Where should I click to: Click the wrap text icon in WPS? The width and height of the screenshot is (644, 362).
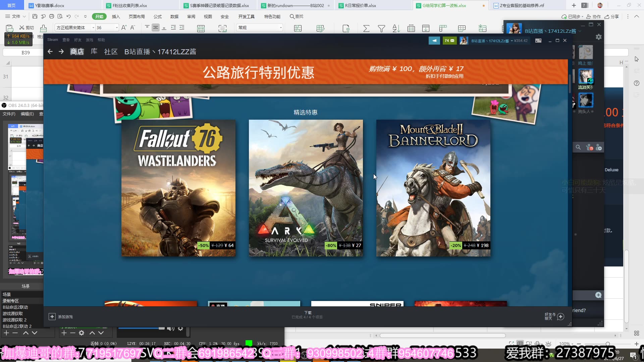point(222,28)
